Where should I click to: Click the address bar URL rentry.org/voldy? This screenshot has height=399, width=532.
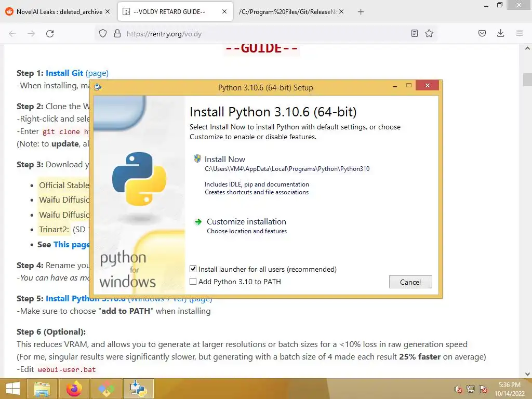(164, 34)
